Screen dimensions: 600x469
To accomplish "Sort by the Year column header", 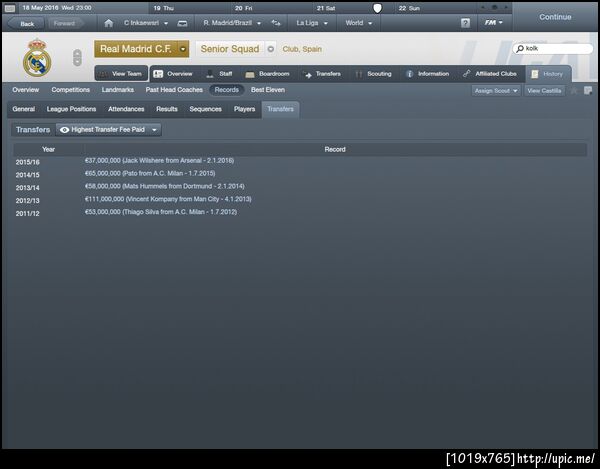I will 49,150.
